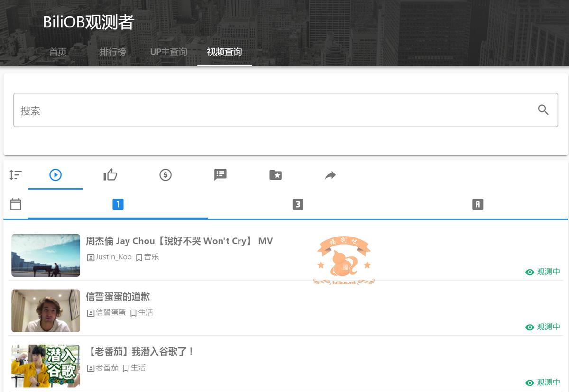
Task: Sort videos by comments icon
Action: (x=220, y=174)
